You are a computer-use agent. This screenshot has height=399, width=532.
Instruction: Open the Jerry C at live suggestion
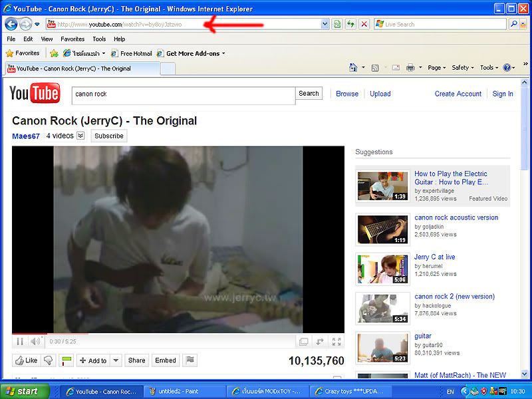[435, 257]
